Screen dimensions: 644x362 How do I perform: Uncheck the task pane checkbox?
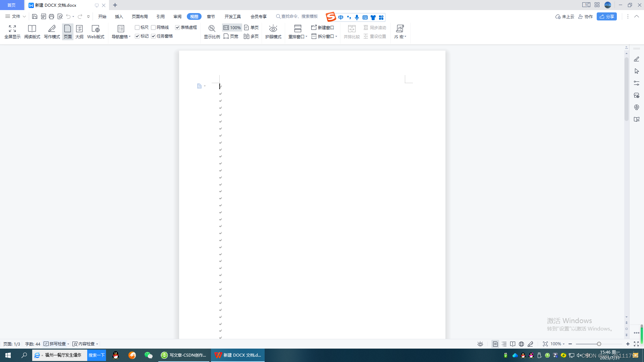click(x=153, y=36)
